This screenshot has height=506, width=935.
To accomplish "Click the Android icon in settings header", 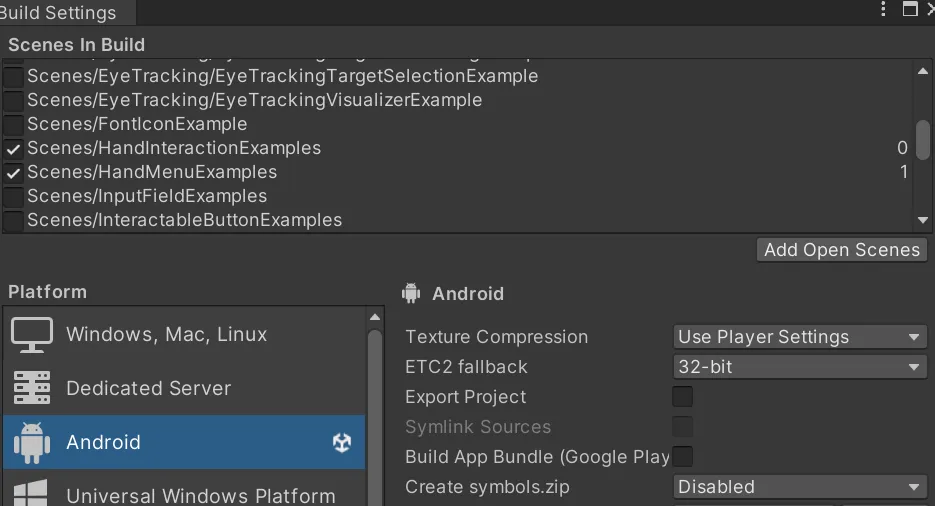I will coord(411,293).
